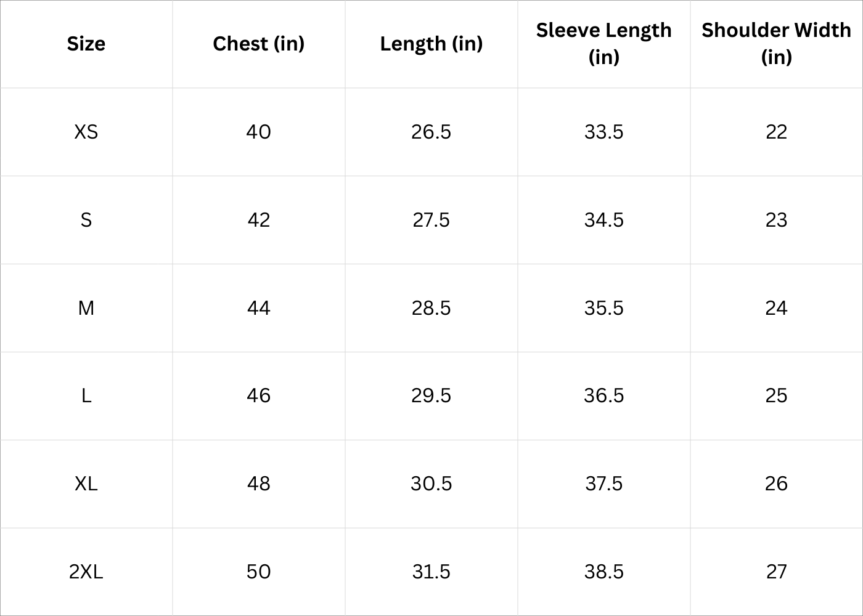This screenshot has height=616, width=863.
Task: Click the M size row label
Action: pyautogui.click(x=86, y=308)
